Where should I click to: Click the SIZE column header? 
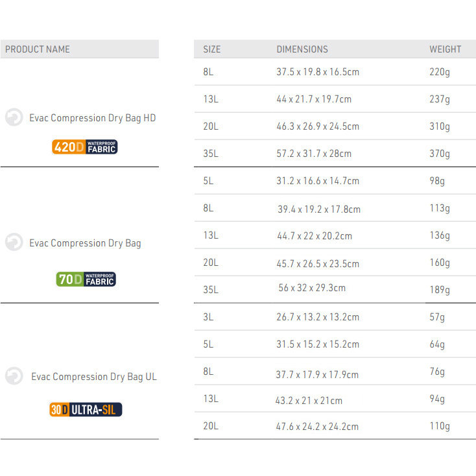point(211,49)
